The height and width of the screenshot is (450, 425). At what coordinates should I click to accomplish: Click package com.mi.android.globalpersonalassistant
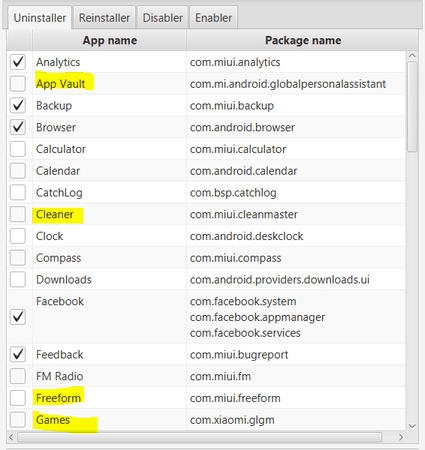(288, 84)
